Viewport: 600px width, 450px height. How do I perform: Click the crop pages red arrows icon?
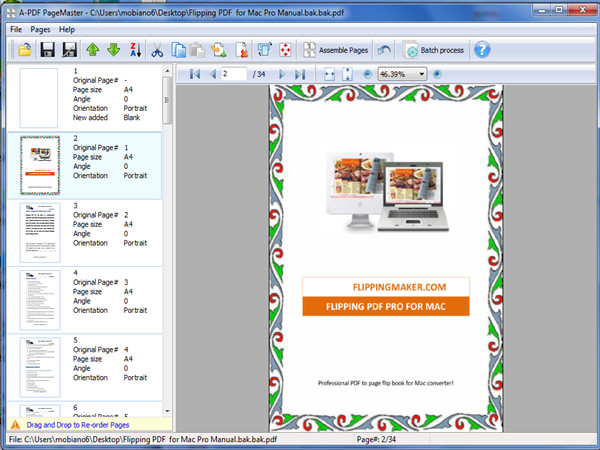(x=285, y=50)
